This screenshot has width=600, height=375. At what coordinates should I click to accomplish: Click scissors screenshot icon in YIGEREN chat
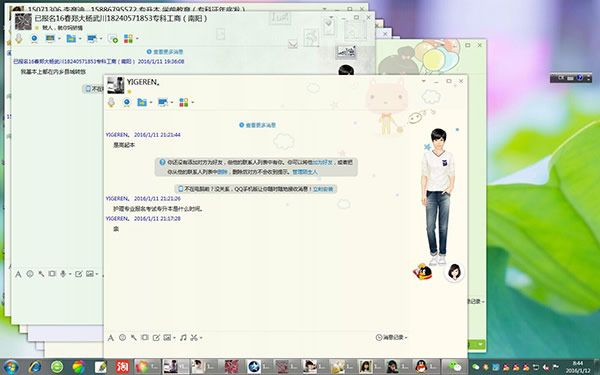click(x=194, y=338)
